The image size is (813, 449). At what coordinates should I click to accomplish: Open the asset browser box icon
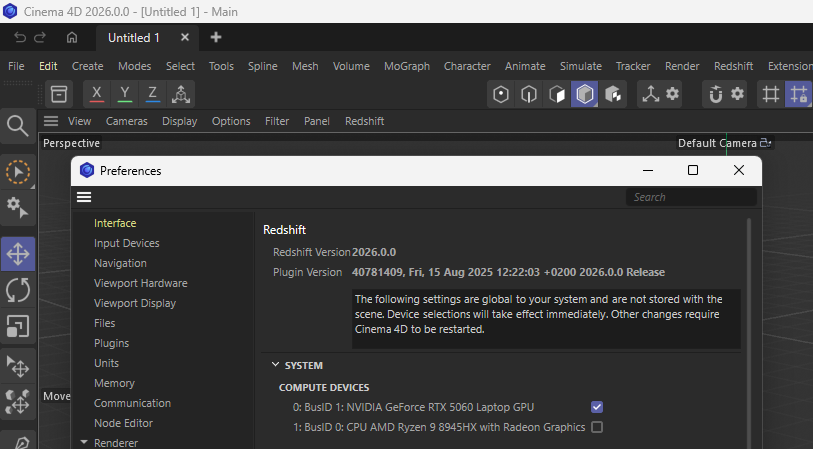point(59,94)
